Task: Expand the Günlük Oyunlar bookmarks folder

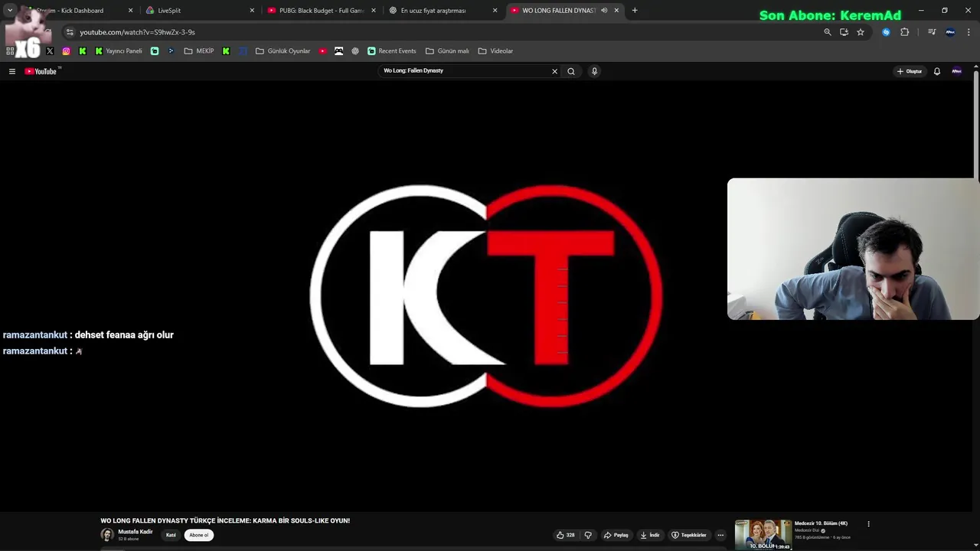Action: (283, 51)
